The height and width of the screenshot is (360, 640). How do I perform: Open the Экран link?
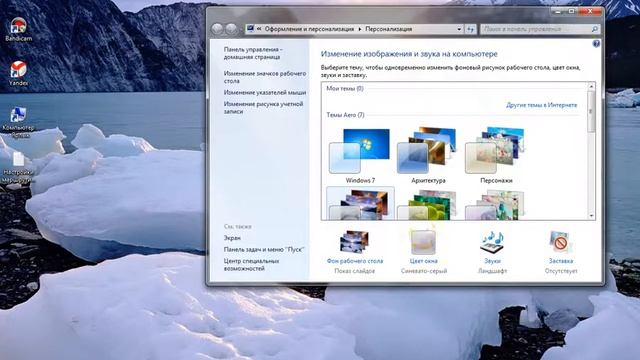click(x=232, y=238)
